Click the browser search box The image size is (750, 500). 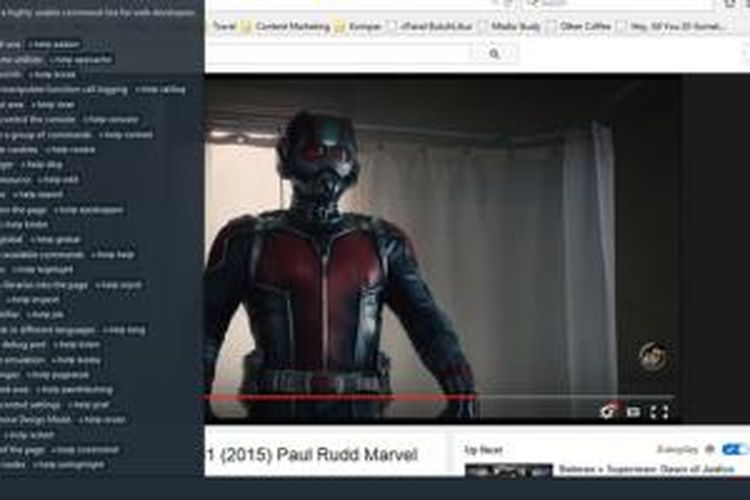[x=617, y=4]
